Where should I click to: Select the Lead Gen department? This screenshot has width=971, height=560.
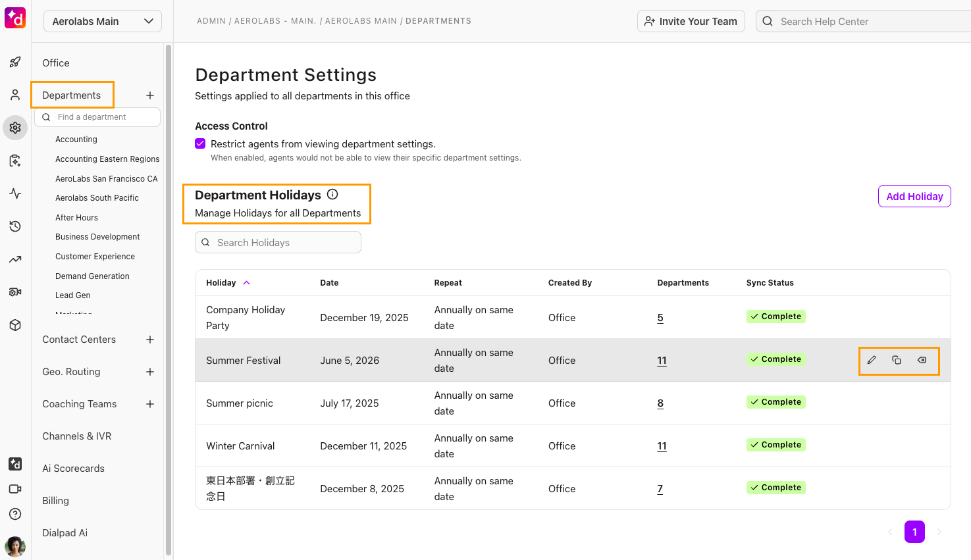pyautogui.click(x=73, y=295)
